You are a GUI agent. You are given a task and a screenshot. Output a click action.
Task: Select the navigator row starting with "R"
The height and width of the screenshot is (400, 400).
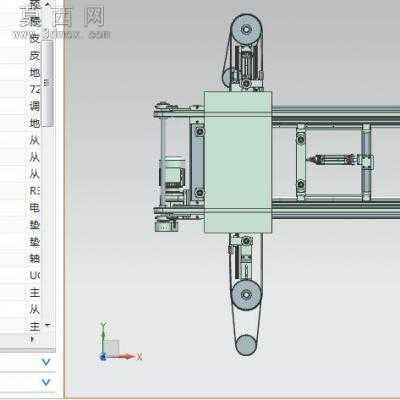(x=20, y=191)
